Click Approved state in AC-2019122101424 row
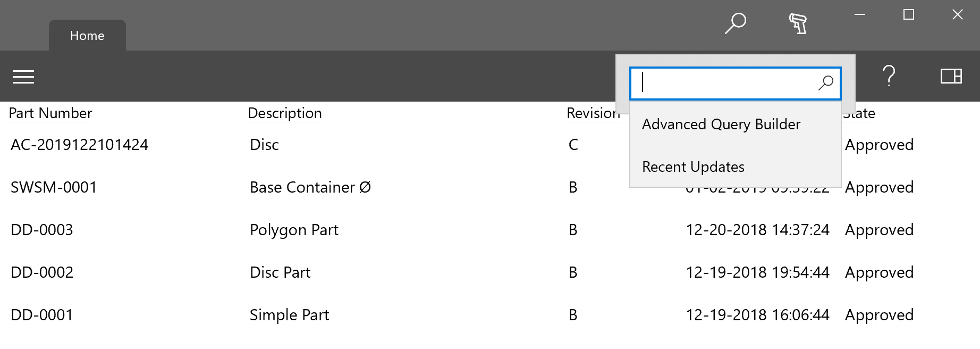This screenshot has width=980, height=349. 879,145
